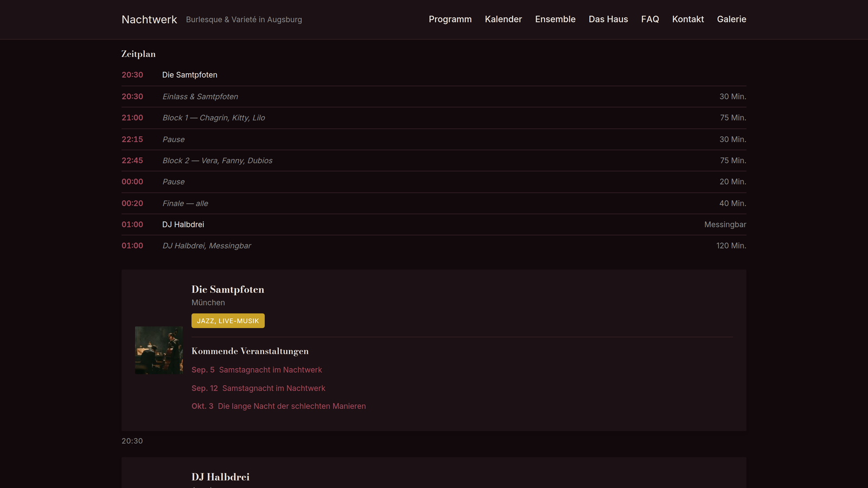Viewport: 868px width, 488px height.
Task: Click the DJ Halbdrei card heading
Action: pos(221,477)
